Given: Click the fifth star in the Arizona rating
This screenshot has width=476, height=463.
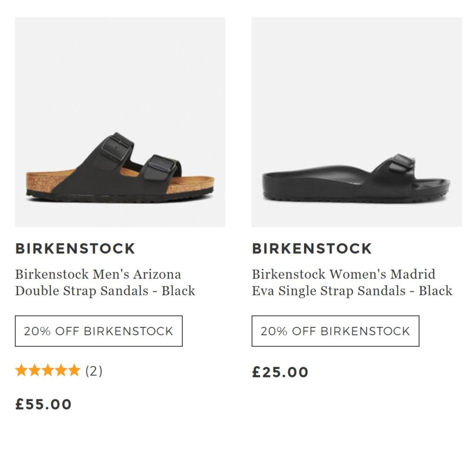Looking at the screenshot, I should point(74,370).
